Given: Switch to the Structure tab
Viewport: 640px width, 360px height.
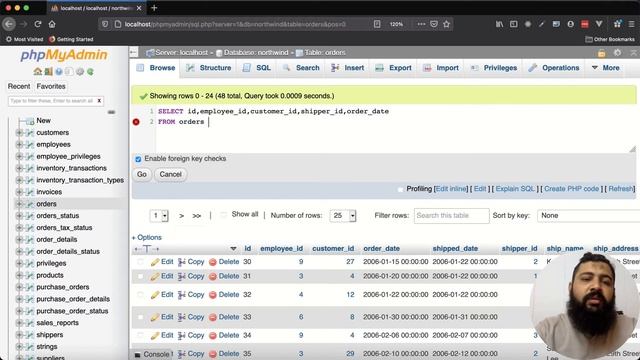Looking at the screenshot, I should coord(209,68).
